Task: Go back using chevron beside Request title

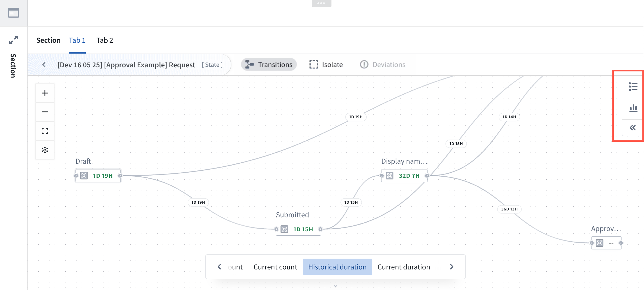Action: pos(44,65)
